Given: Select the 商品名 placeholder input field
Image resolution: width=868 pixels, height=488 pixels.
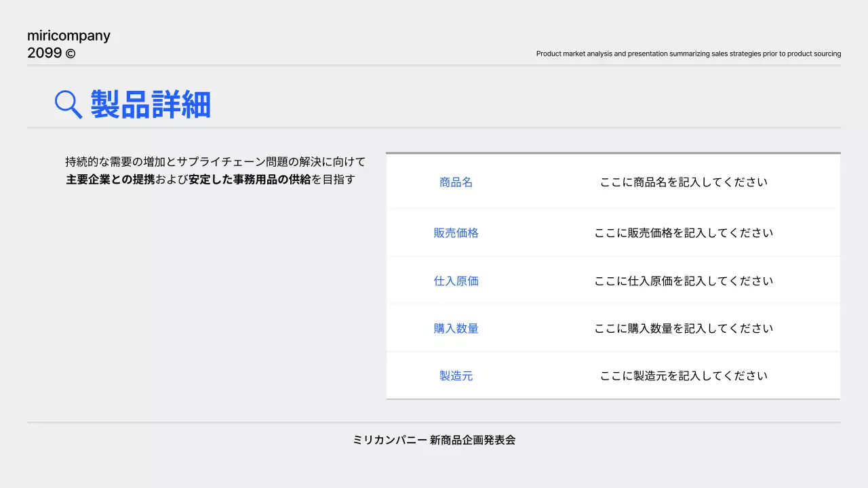Looking at the screenshot, I should pos(684,182).
